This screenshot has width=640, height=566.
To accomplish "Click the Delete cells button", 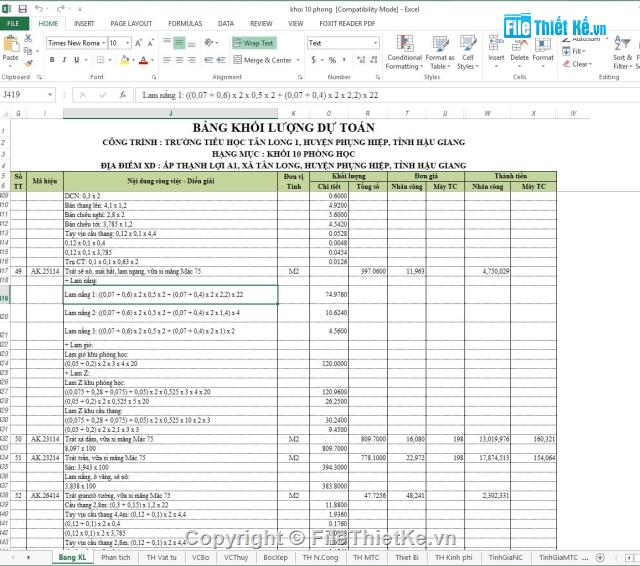I will tap(519, 52).
